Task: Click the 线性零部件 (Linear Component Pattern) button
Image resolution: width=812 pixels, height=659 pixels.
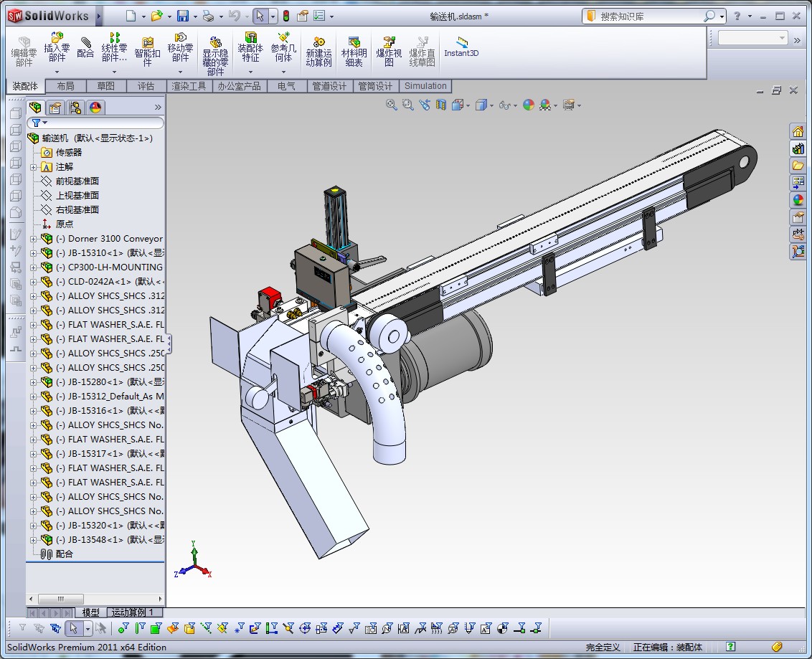Action: click(x=115, y=47)
